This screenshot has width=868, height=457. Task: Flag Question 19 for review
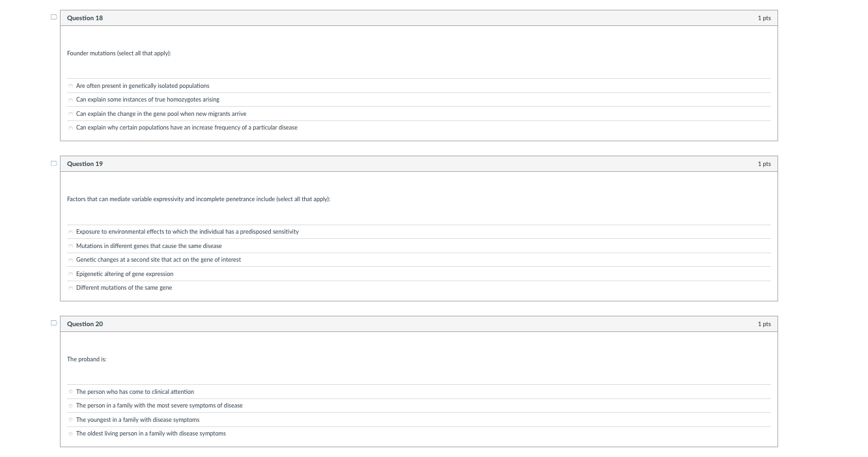tap(53, 163)
